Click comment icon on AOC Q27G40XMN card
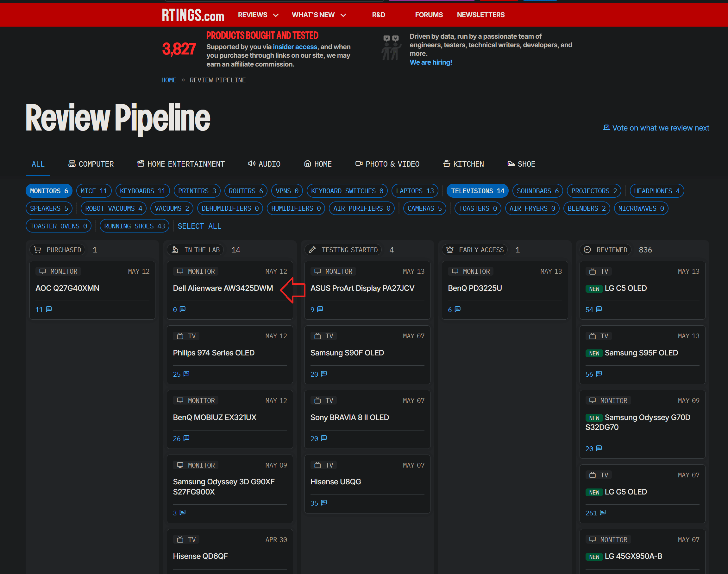Viewport: 728px width, 574px height. tap(49, 309)
